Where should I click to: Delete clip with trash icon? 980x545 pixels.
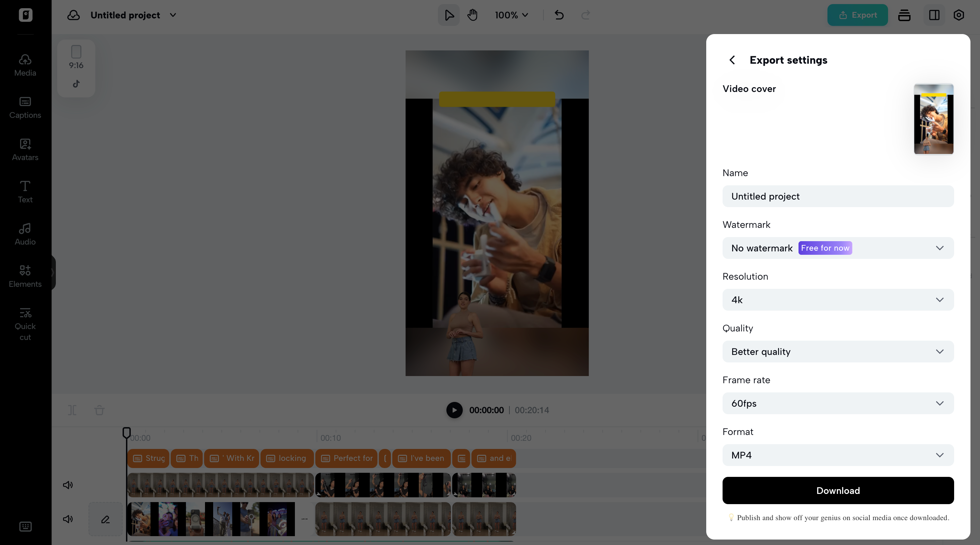99,410
